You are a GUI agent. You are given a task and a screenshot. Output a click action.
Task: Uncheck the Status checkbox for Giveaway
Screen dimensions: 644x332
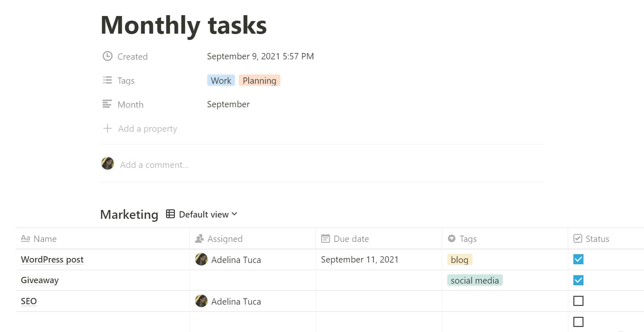point(578,280)
